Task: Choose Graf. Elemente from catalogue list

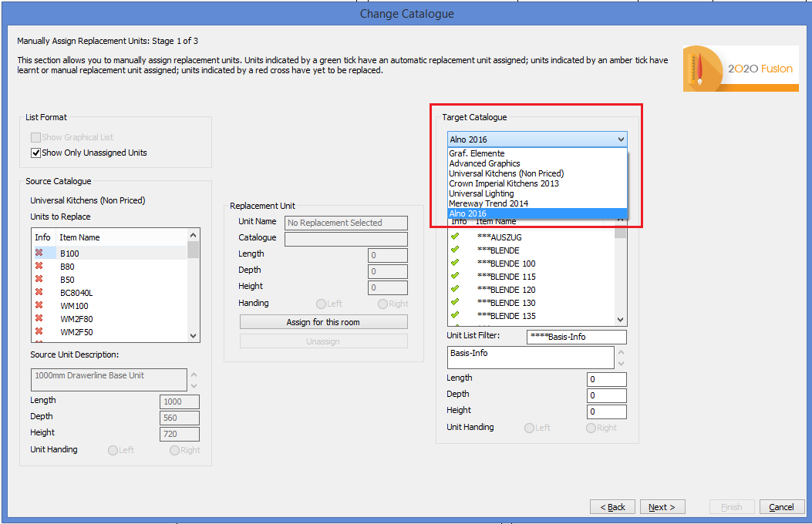Action: click(537, 153)
